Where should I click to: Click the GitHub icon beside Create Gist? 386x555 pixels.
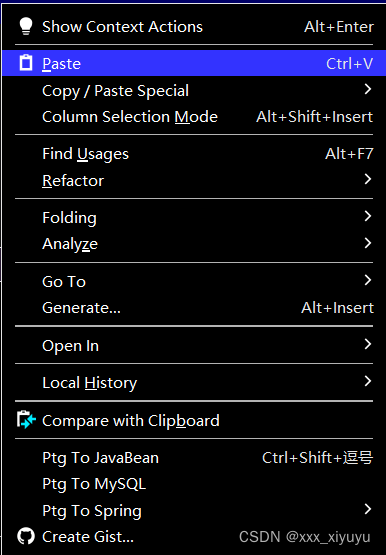(26, 536)
